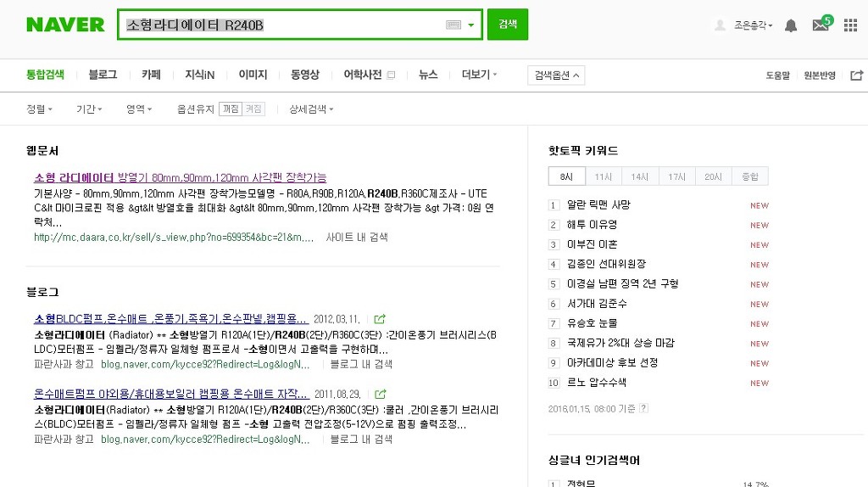Open the 도움말 help link
Screen dimensions: 868x487
(778, 76)
